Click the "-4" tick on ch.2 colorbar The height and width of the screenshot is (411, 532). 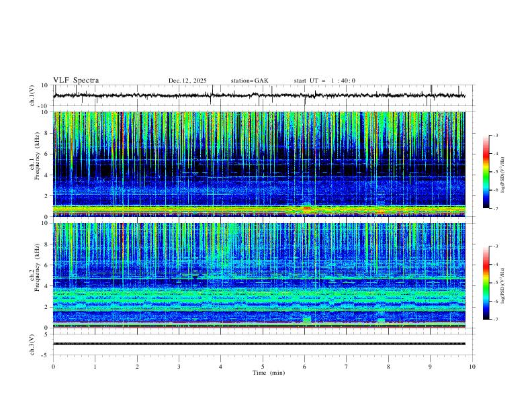(495, 265)
